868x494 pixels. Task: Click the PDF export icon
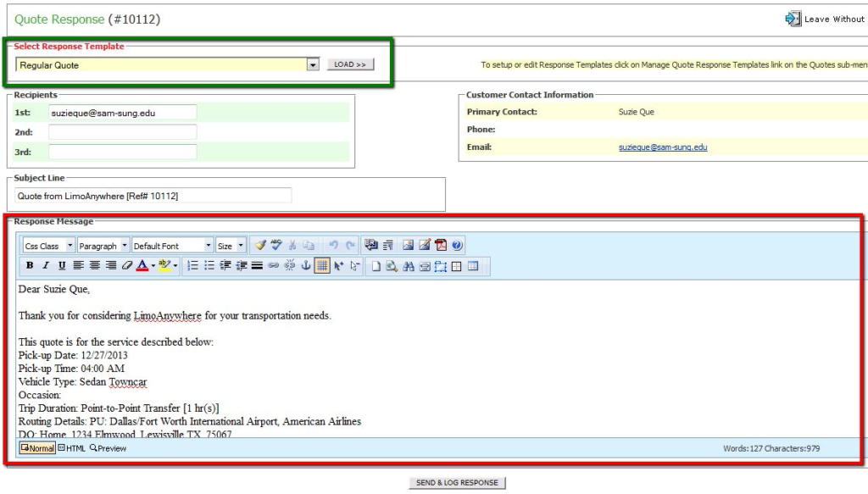tap(441, 246)
